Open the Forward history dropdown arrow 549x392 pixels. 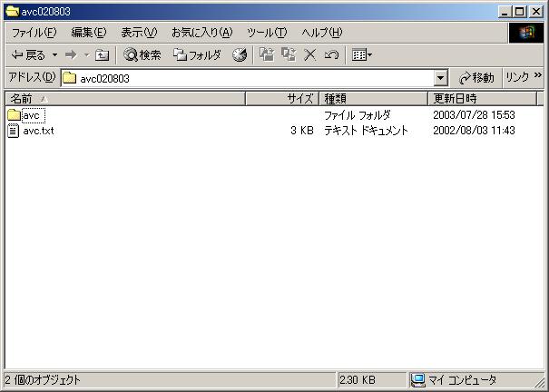(x=86, y=55)
